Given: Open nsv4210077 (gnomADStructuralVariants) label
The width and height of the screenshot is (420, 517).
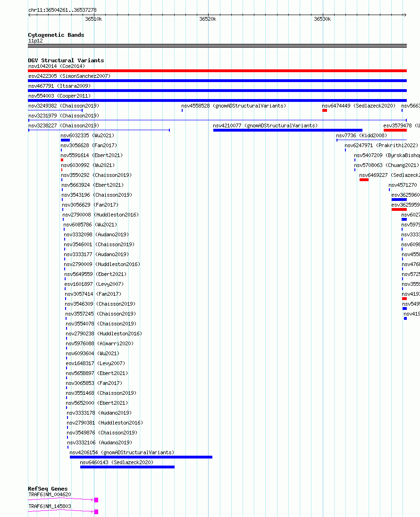Looking at the screenshot, I should click(x=265, y=125).
